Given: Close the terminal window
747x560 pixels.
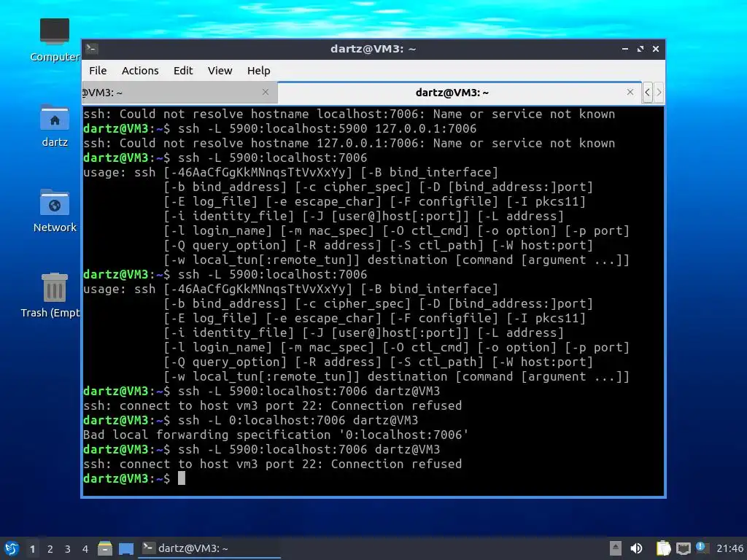Looking at the screenshot, I should (656, 49).
